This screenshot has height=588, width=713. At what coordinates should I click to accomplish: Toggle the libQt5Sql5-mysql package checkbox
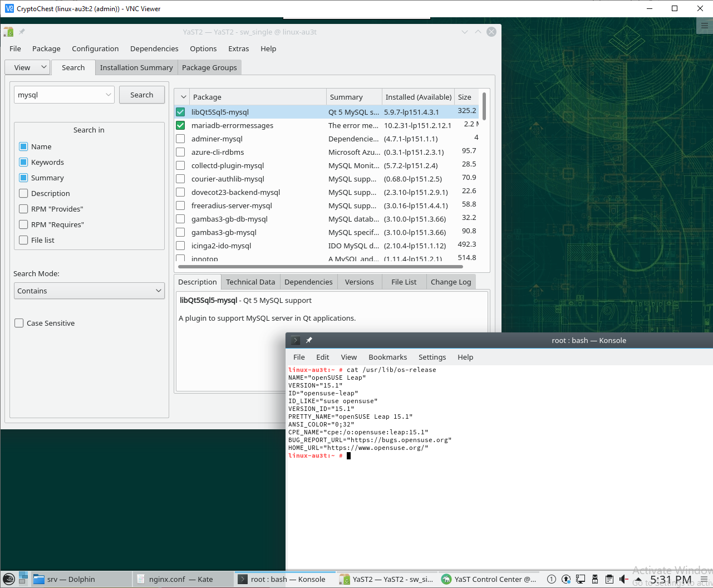180,112
